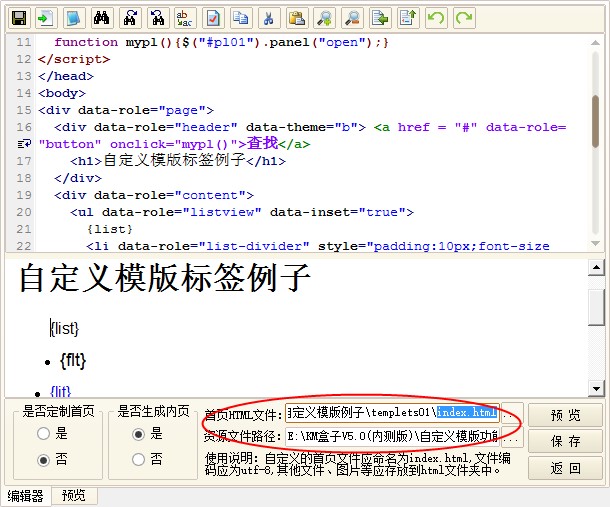Click the copy icon in toolbar
610x507 pixels.
[241, 18]
